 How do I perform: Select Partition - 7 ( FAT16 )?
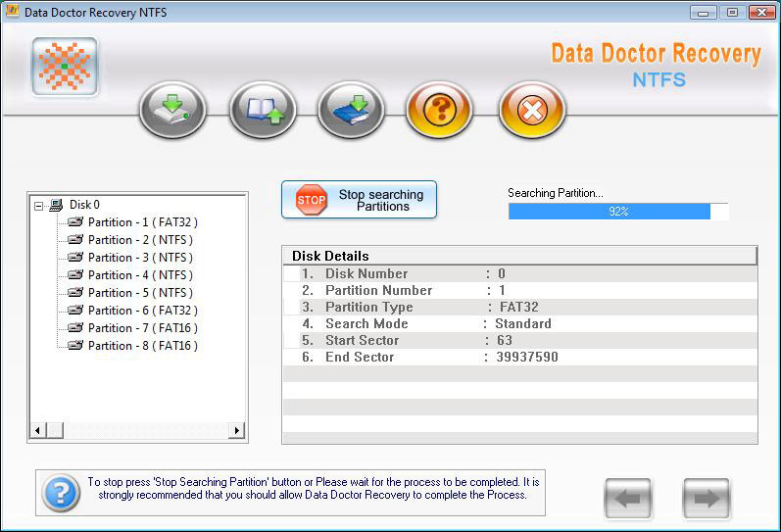(x=143, y=328)
